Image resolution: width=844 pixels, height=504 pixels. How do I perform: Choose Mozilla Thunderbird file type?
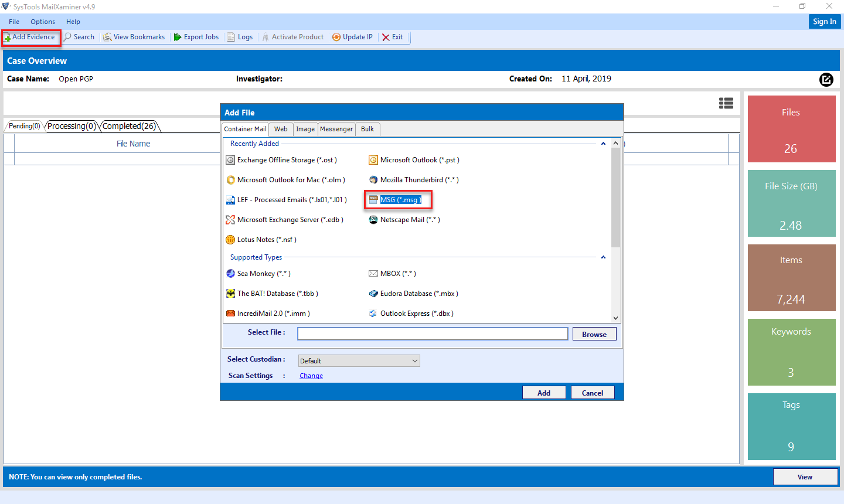414,180
